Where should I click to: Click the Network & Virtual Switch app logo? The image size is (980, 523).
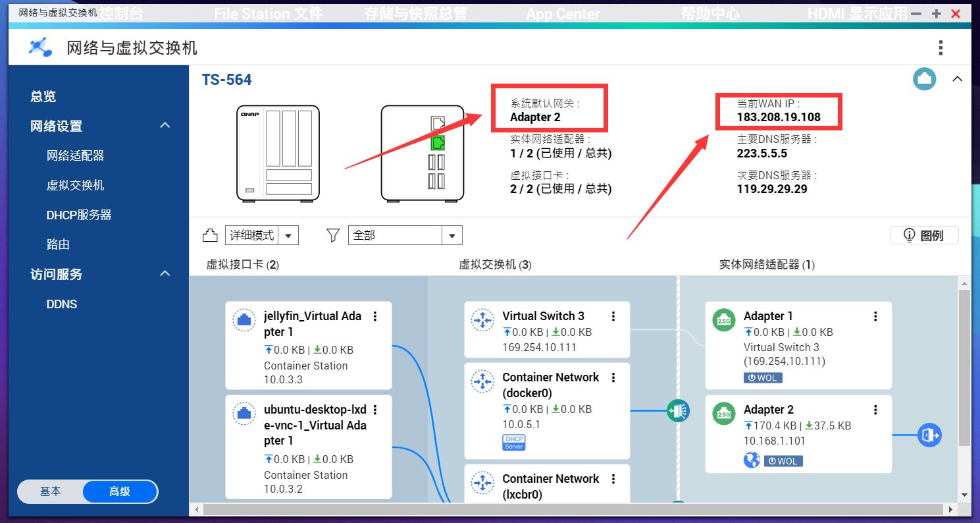coord(40,47)
